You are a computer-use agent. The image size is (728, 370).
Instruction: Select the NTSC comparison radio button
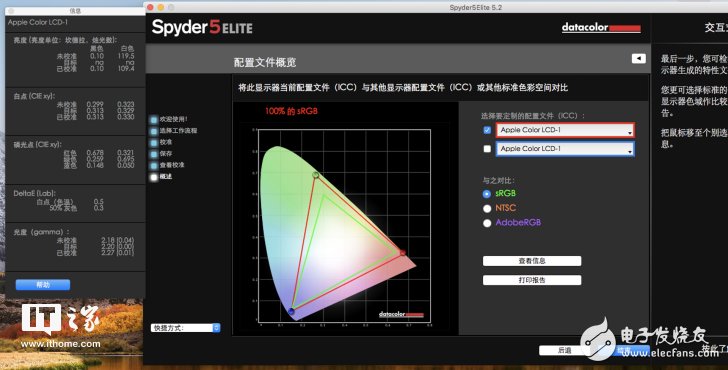coord(487,208)
